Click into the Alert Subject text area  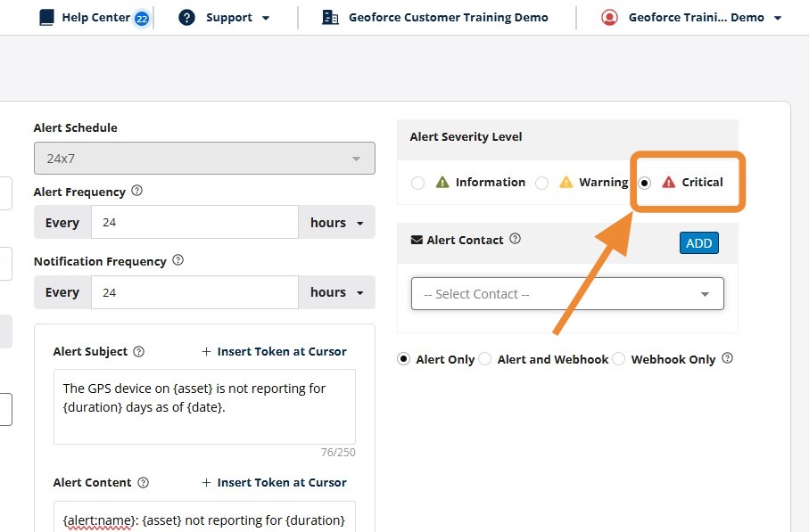pyautogui.click(x=204, y=406)
